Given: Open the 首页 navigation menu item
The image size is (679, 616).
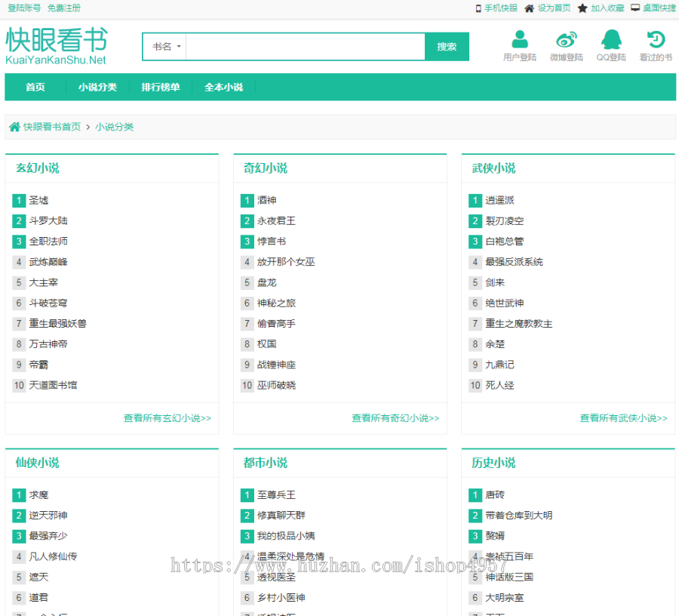Looking at the screenshot, I should (x=35, y=87).
